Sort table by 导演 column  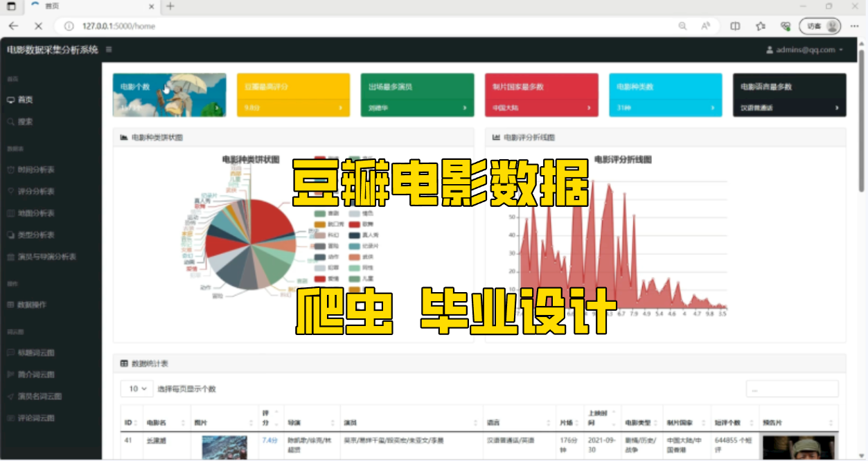312,422
